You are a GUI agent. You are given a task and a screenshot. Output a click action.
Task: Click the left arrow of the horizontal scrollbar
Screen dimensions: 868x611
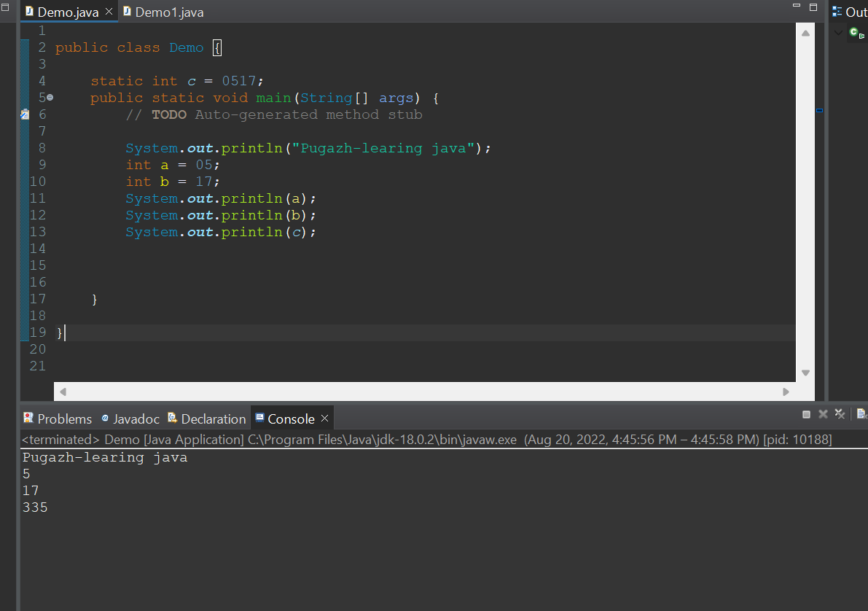tap(63, 392)
